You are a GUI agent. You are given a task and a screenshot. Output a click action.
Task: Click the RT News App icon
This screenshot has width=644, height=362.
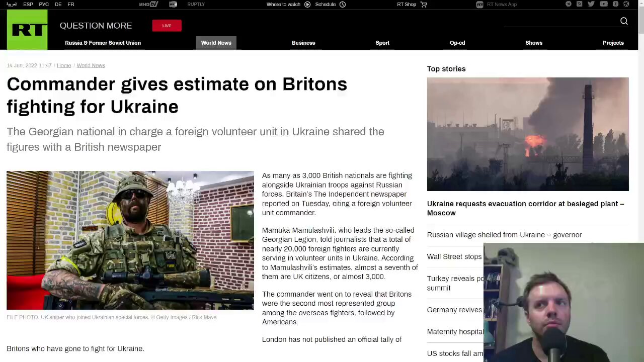click(x=479, y=4)
